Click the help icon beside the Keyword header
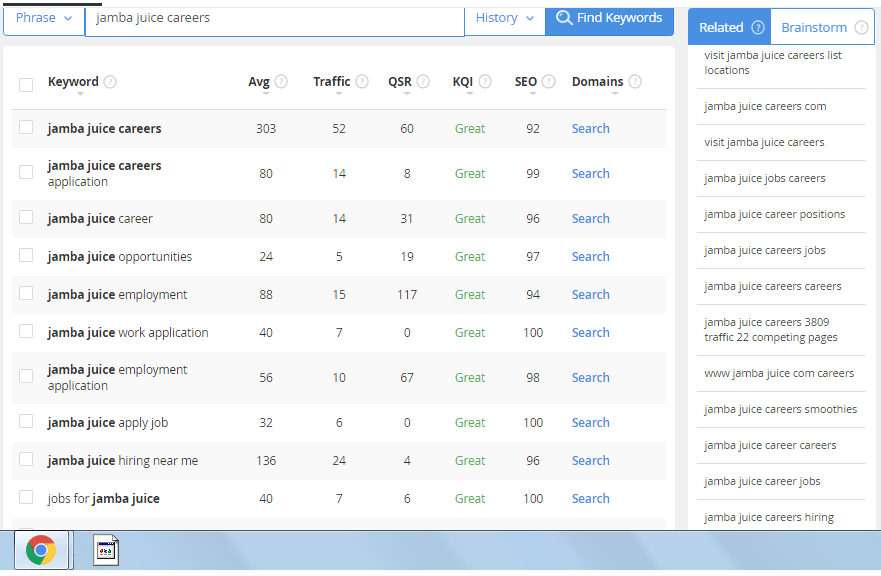This screenshot has width=881, height=576. [110, 82]
